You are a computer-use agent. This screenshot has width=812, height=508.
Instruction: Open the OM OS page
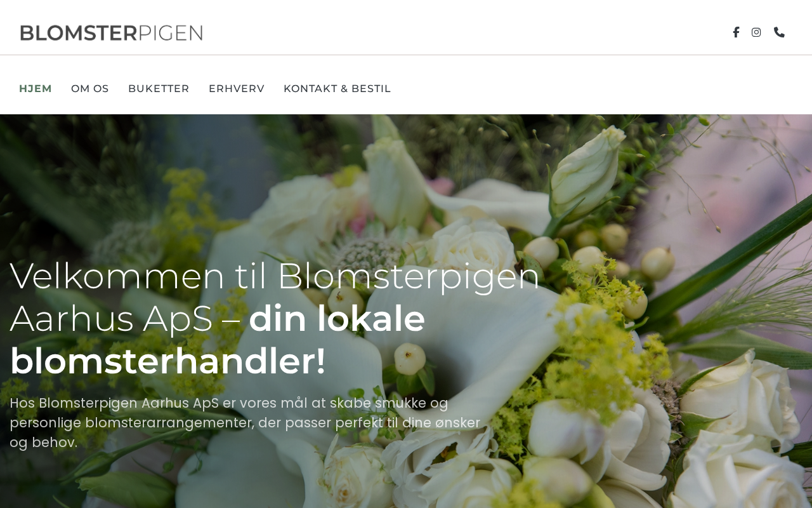(x=90, y=89)
